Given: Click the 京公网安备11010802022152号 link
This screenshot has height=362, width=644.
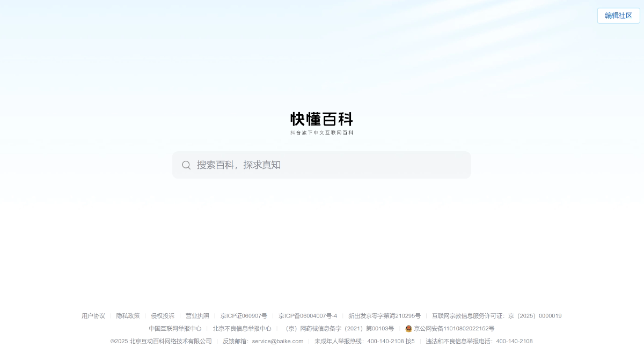Looking at the screenshot, I should point(453,329).
